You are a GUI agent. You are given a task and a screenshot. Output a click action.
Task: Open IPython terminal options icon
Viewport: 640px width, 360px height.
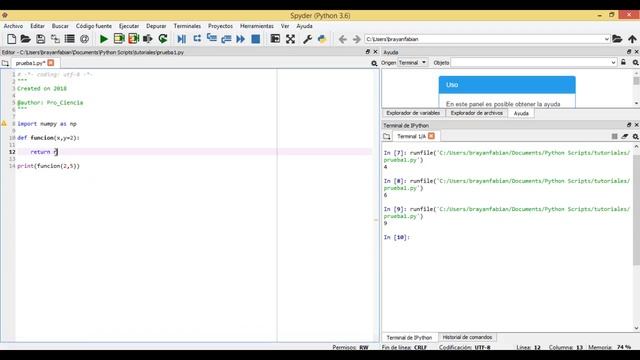[636, 136]
